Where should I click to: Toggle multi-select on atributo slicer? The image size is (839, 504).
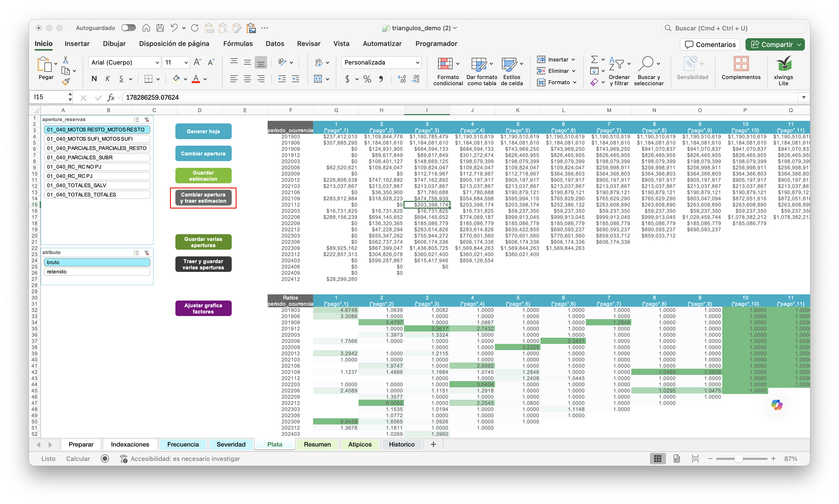[136, 253]
